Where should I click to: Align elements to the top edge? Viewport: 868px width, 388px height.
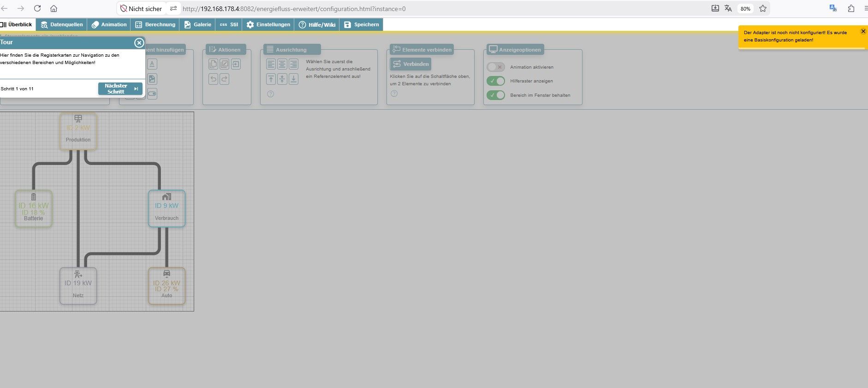pyautogui.click(x=271, y=79)
